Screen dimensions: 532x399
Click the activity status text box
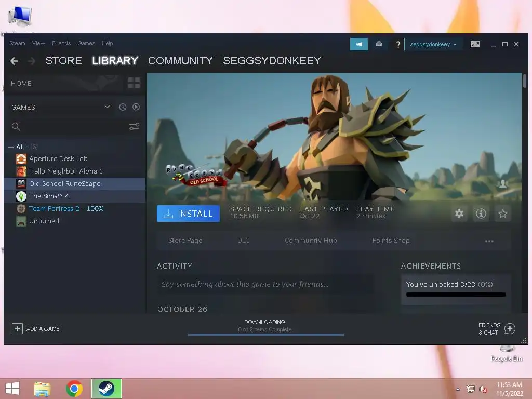[x=265, y=284]
